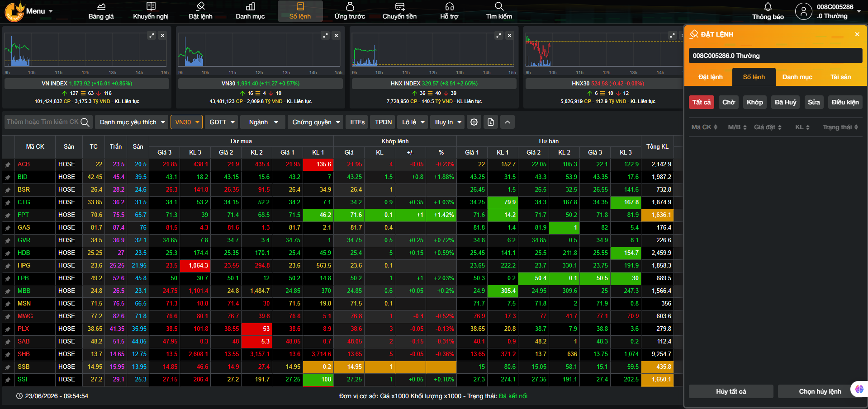This screenshot has height=409, width=868.
Task: Expand Danh mục yêu thích dropdown
Action: pyautogui.click(x=132, y=122)
